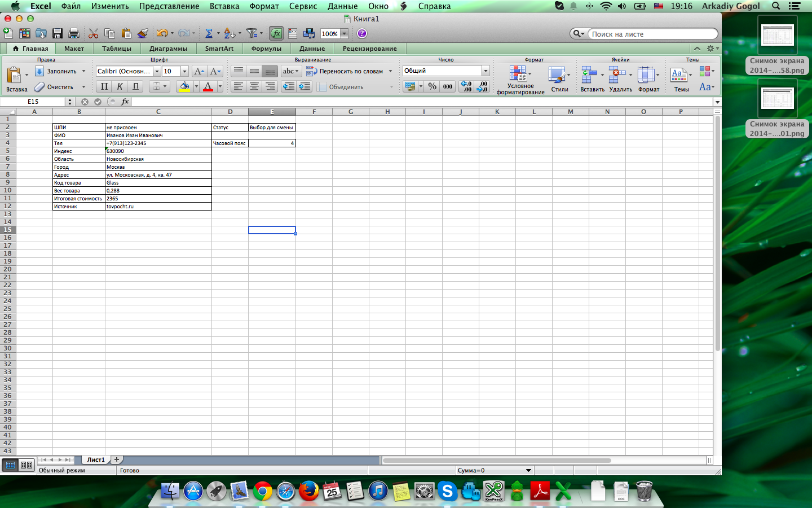
Task: Click the Стили styles button
Action: click(x=559, y=80)
